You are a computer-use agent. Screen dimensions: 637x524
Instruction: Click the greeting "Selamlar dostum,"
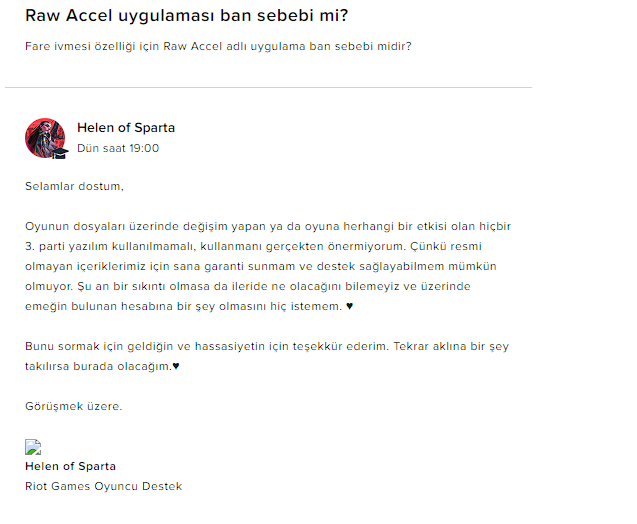click(x=74, y=186)
